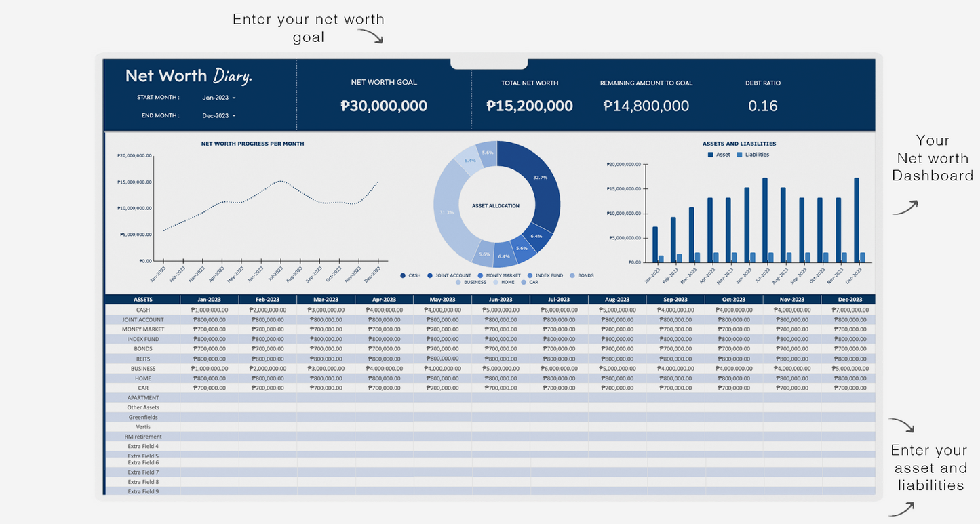Image resolution: width=980 pixels, height=524 pixels.
Task: Click the ₱14,800,000 remaining amount value
Action: coord(646,106)
